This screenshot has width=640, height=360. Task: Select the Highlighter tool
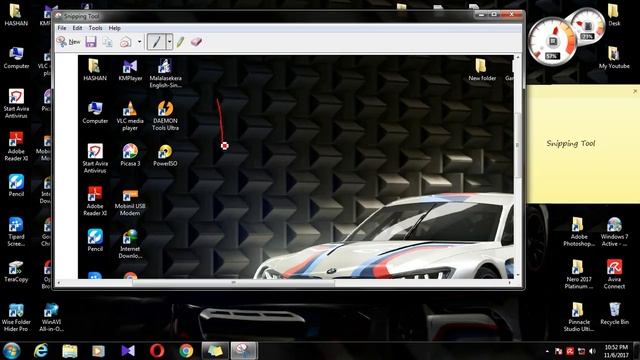(180, 42)
